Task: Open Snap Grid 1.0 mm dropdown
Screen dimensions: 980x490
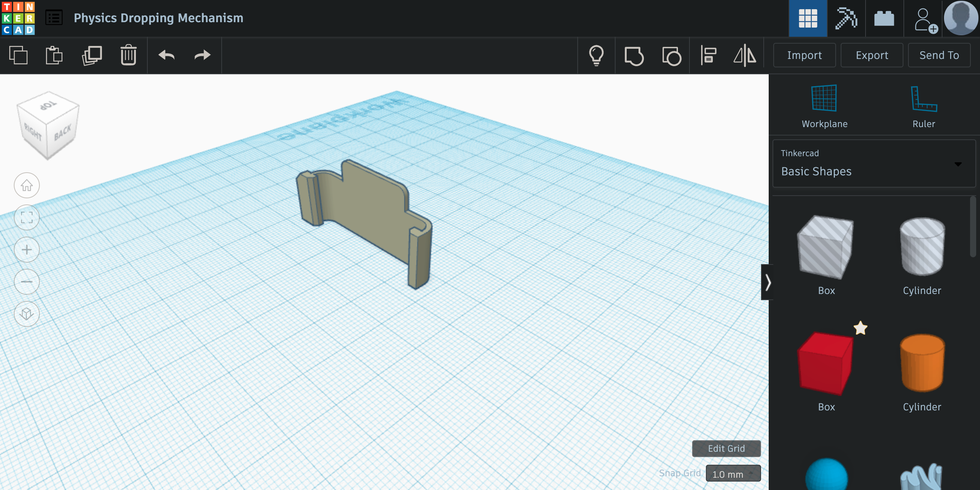Action: pos(733,474)
